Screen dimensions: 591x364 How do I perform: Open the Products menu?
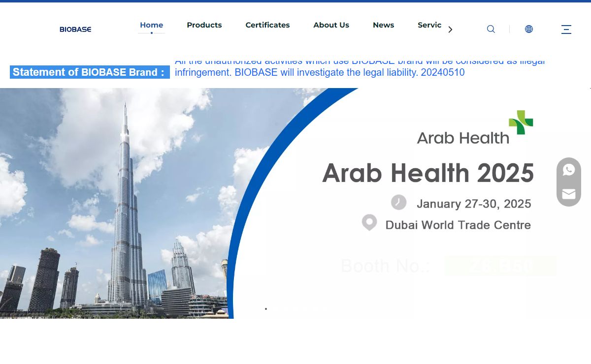[204, 25]
